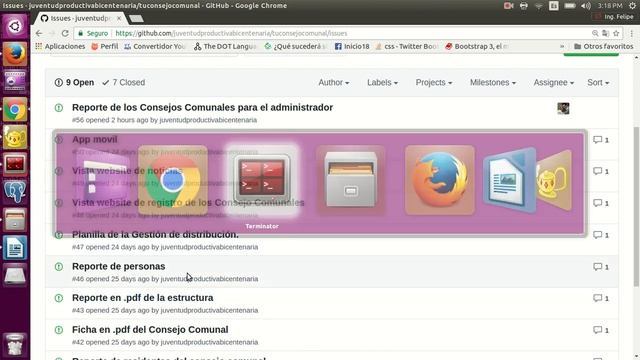Expand the Milestones filter dropdown
Image resolution: width=640 pixels, height=360 pixels.
pos(493,82)
